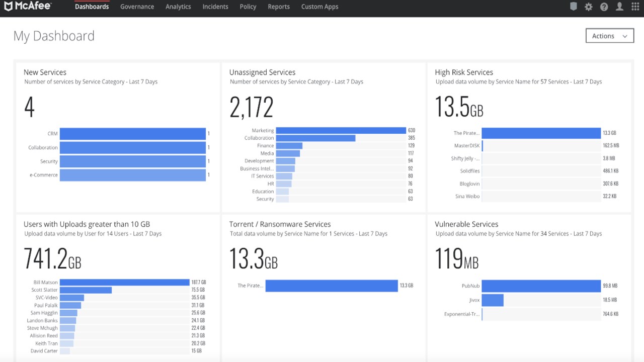
Task: Click the 'HR' category label
Action: [271, 184]
